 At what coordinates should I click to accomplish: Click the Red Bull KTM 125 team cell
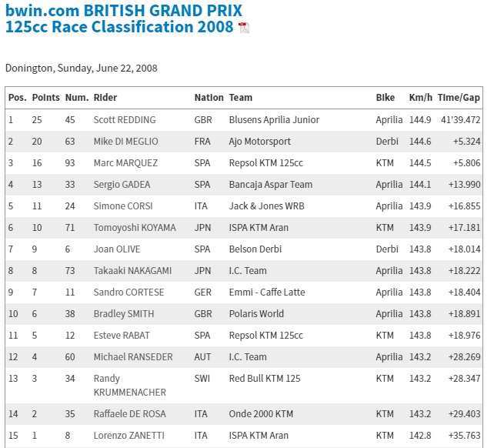265,379
